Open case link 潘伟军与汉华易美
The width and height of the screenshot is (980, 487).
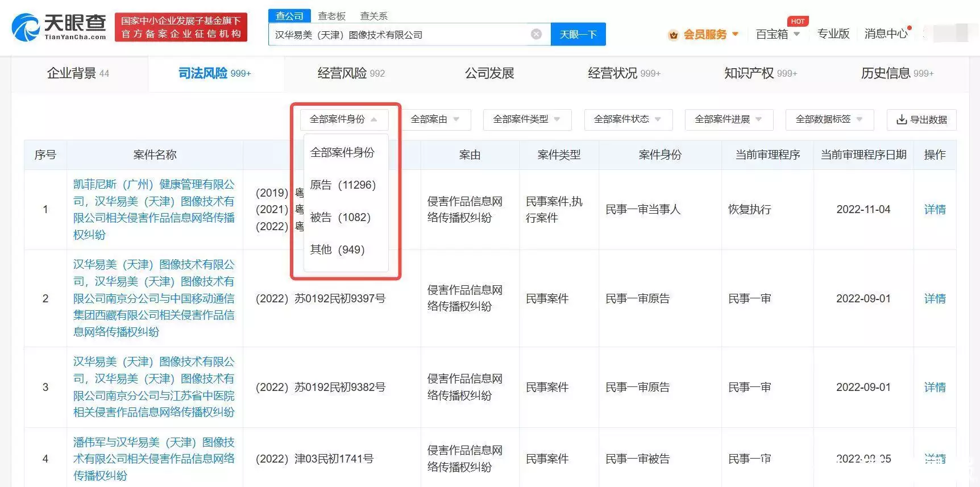(154, 459)
